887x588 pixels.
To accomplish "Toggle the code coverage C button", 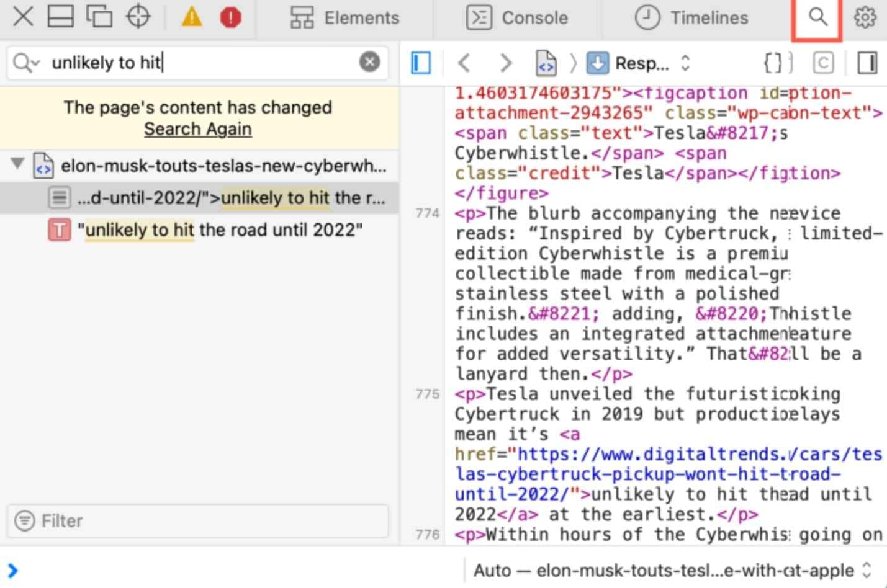I will [823, 63].
